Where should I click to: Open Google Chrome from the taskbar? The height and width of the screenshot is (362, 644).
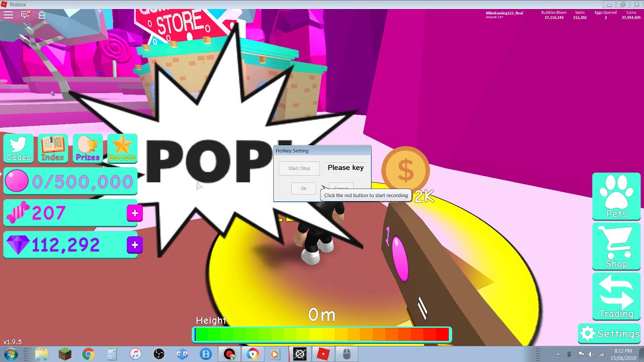pos(89,354)
